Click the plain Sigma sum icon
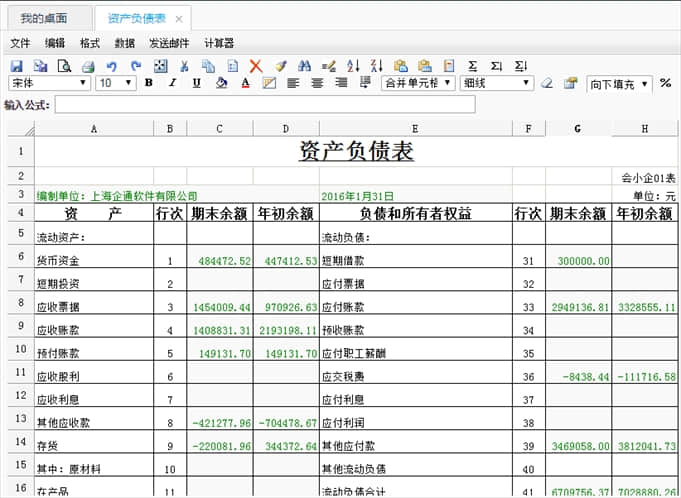 coord(473,66)
